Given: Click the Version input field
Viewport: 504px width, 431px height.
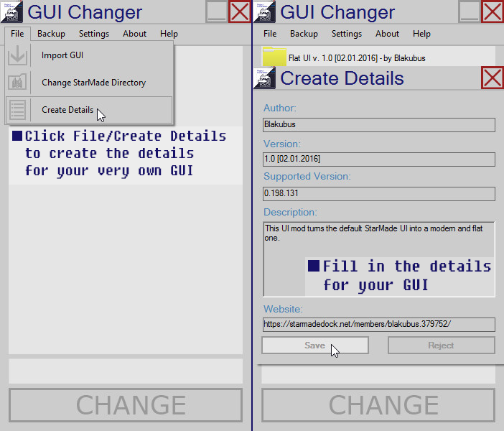Looking at the screenshot, I should click(x=379, y=159).
